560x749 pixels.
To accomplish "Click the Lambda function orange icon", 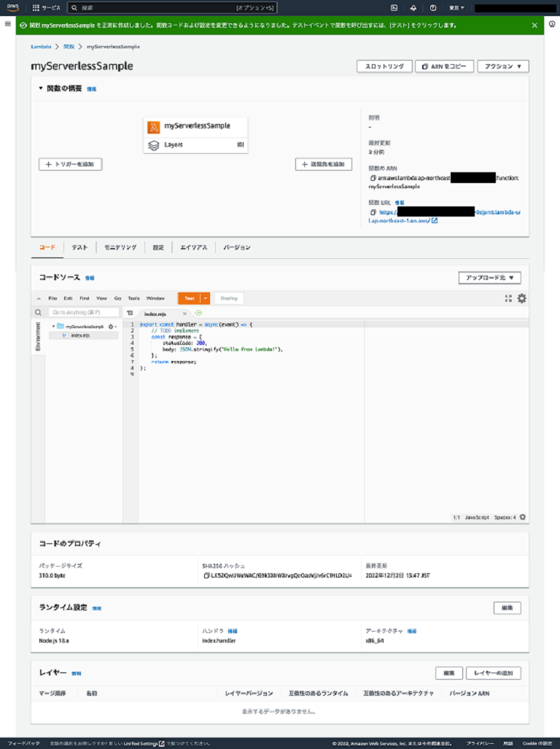I will [x=154, y=127].
